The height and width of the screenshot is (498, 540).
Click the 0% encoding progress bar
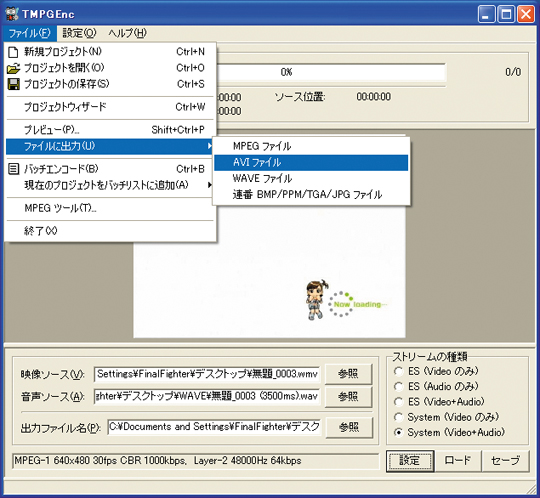[331, 72]
